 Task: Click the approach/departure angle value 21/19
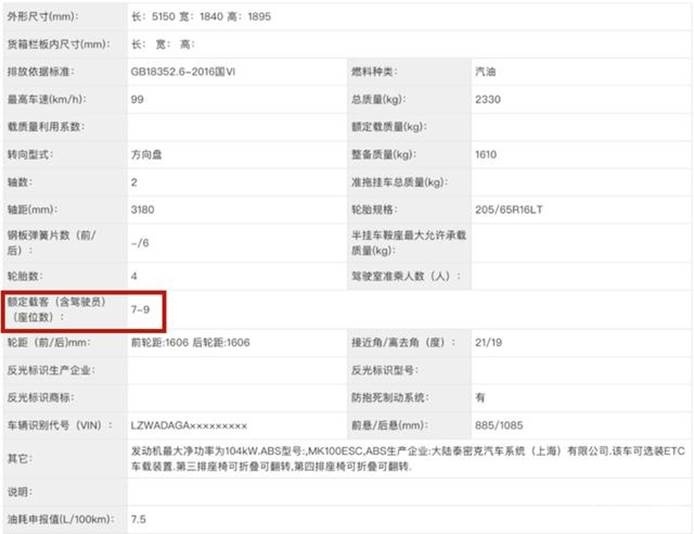tap(489, 342)
